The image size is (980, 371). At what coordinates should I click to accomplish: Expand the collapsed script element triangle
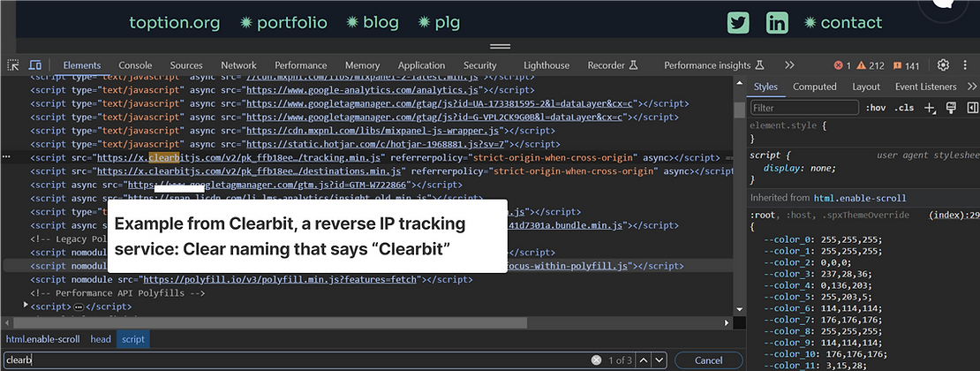(x=26, y=305)
